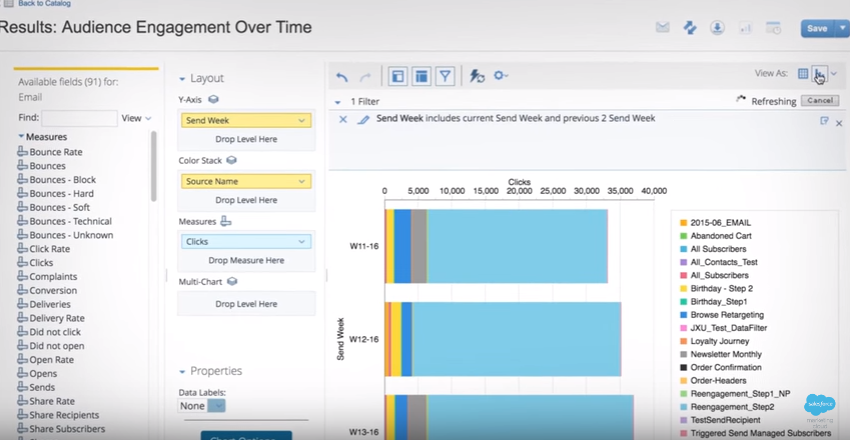
Task: Select the Bounces - Hard measure
Action: [61, 193]
